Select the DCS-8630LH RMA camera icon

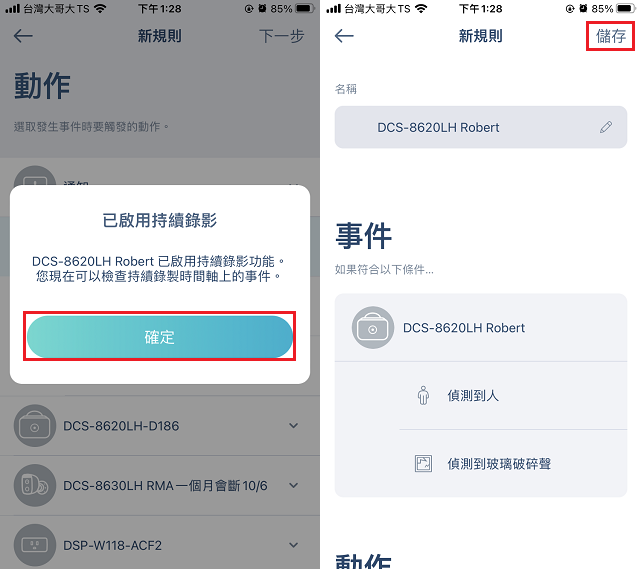click(35, 486)
